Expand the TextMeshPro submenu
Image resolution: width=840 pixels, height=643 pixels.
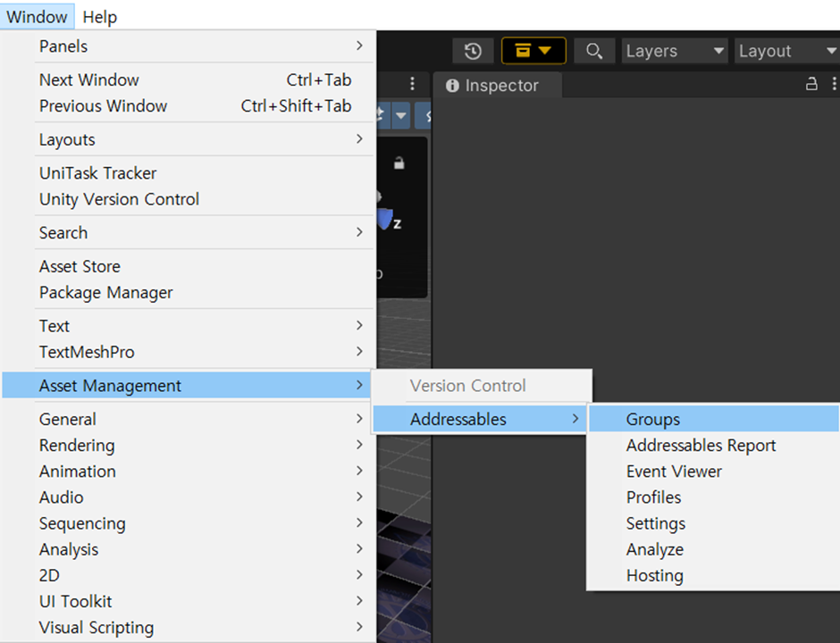tap(188, 352)
